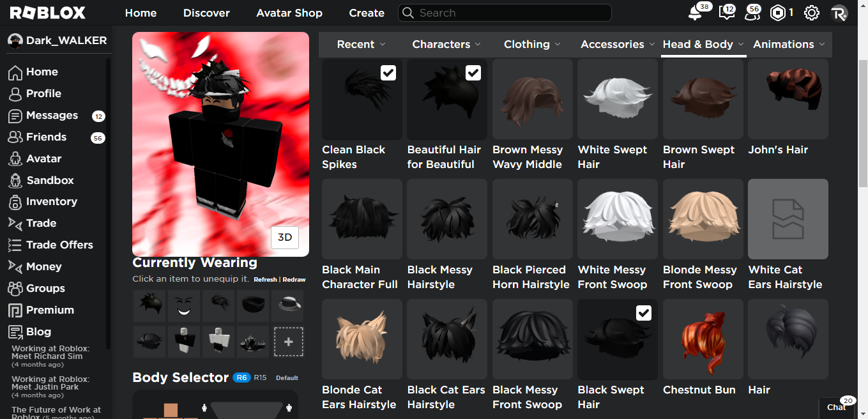Open Premium via sidebar icon
Viewport: 868px width, 419px height.
point(15,310)
